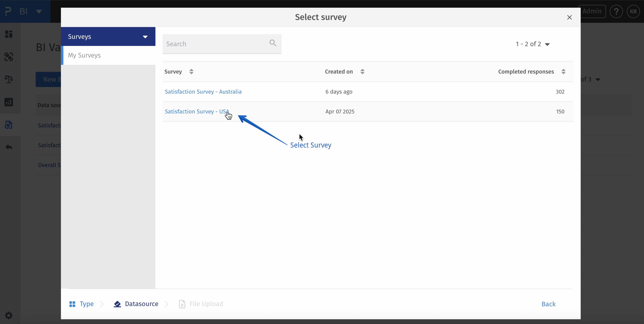The image size is (644, 324).
Task: Open the settings gear in sidebar
Action: pos(9,315)
